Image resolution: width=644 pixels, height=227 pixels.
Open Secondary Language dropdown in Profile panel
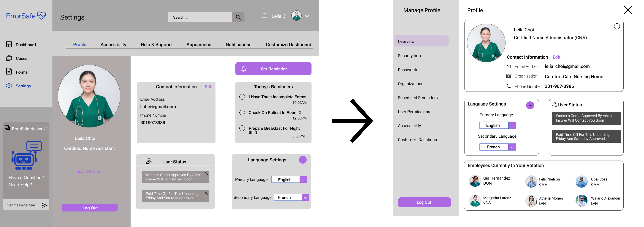pos(512,147)
